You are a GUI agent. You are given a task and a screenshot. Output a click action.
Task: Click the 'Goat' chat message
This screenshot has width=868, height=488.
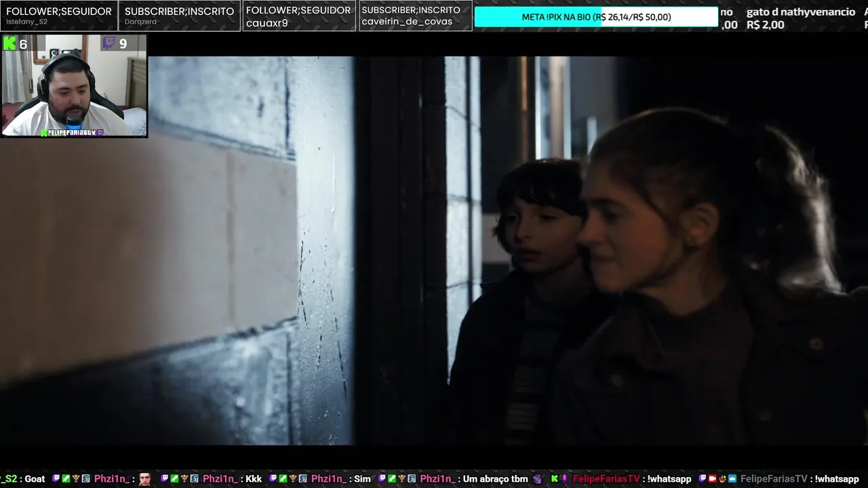tap(35, 479)
